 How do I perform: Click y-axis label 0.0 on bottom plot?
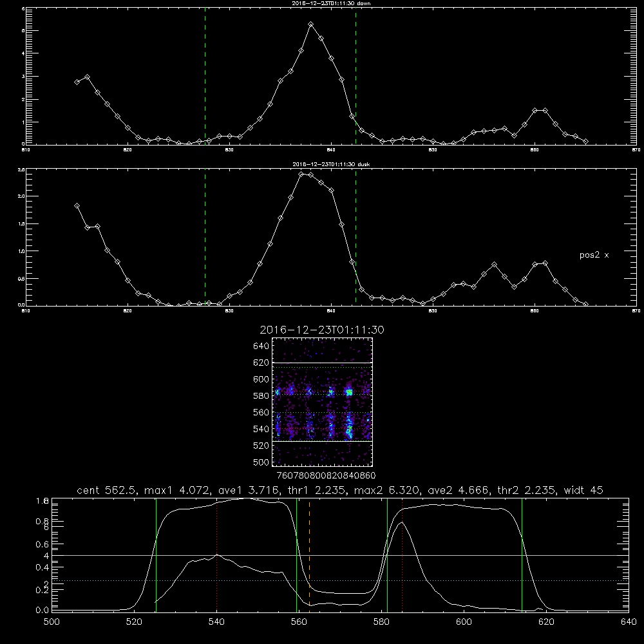(43, 611)
